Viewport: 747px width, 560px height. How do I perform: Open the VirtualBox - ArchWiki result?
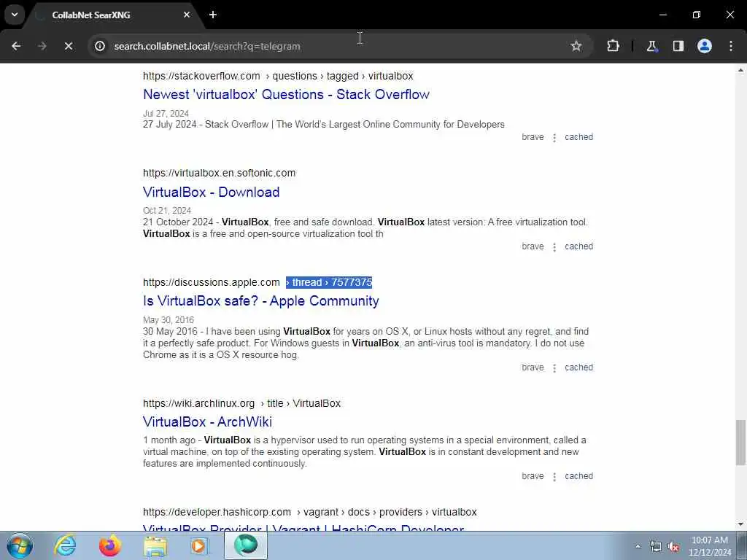207,422
